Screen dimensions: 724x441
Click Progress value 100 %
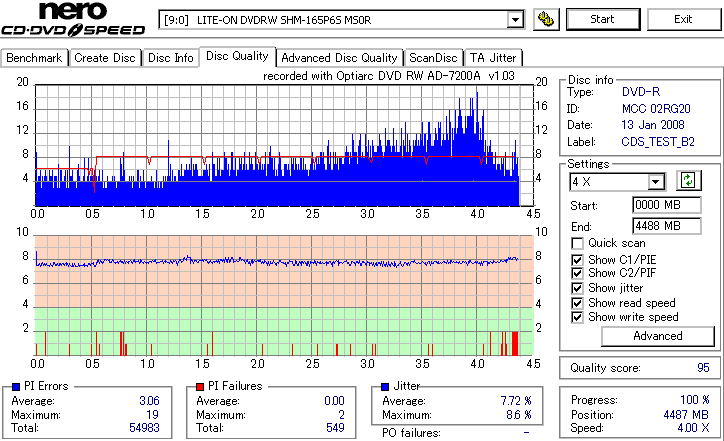point(695,400)
